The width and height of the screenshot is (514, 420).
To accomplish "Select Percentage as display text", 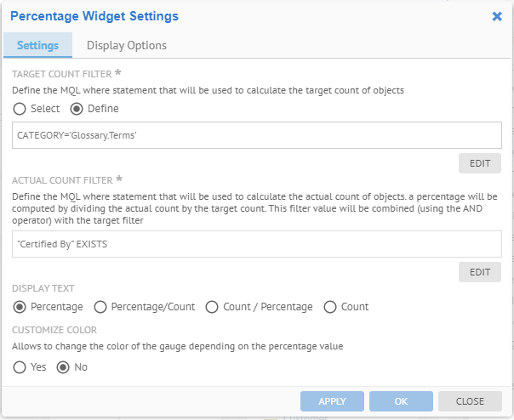I will pyautogui.click(x=20, y=307).
